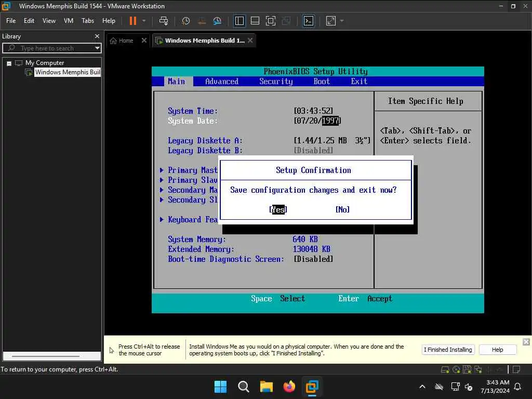Click Boot-time Diagnostic Screen Disabled value

[x=313, y=259]
